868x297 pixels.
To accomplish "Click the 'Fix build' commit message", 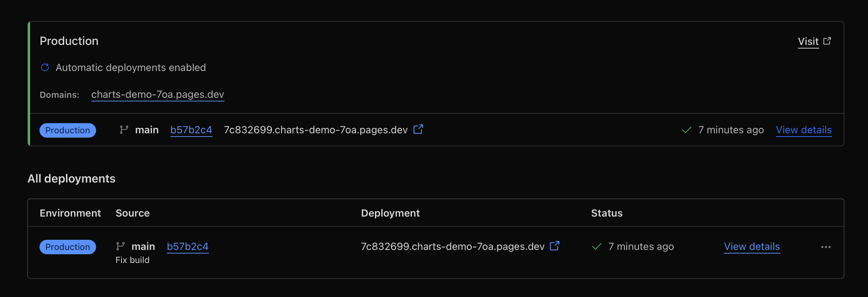I will tap(132, 260).
